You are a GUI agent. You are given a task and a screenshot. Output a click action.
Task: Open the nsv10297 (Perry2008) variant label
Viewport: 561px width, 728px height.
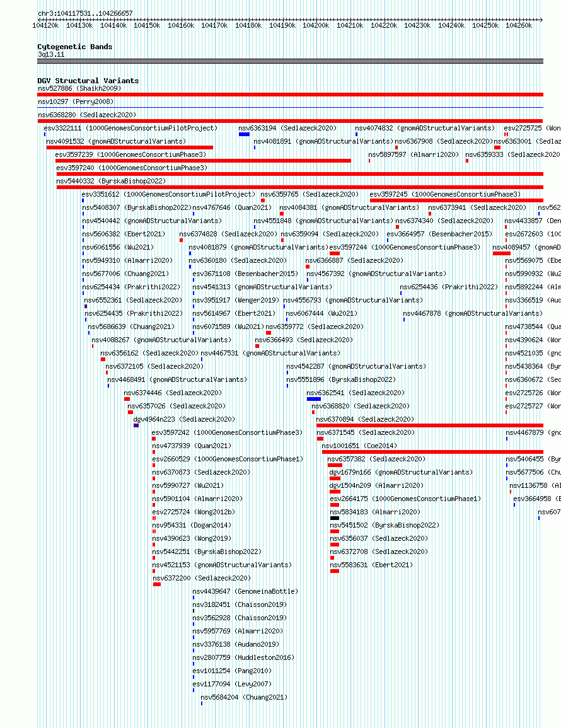[76, 101]
